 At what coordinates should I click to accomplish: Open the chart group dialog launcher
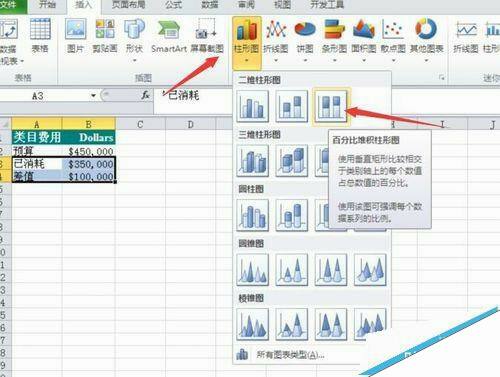pyautogui.click(x=442, y=78)
